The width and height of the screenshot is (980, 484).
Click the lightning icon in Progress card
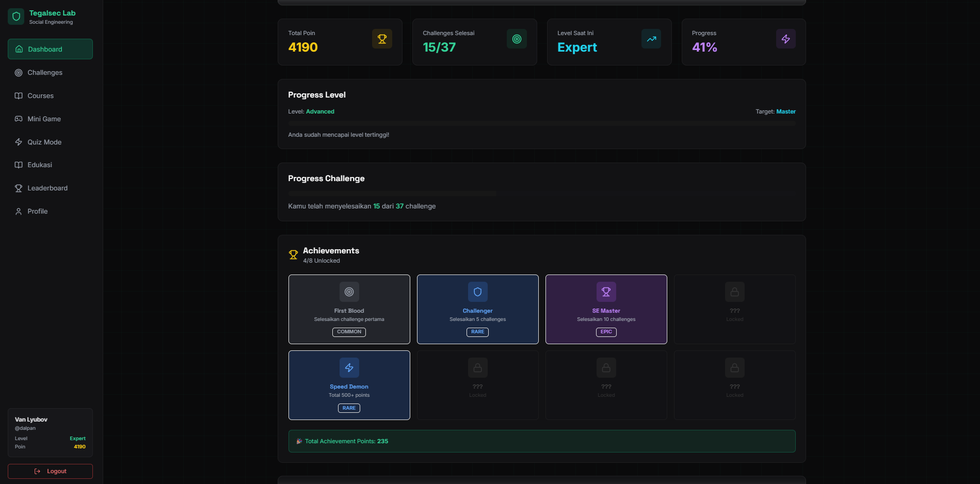click(x=785, y=39)
